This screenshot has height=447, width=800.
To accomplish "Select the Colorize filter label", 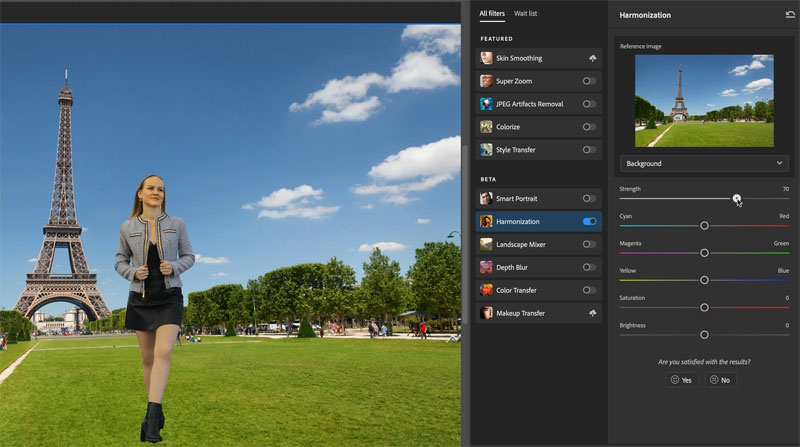I will coord(508,127).
